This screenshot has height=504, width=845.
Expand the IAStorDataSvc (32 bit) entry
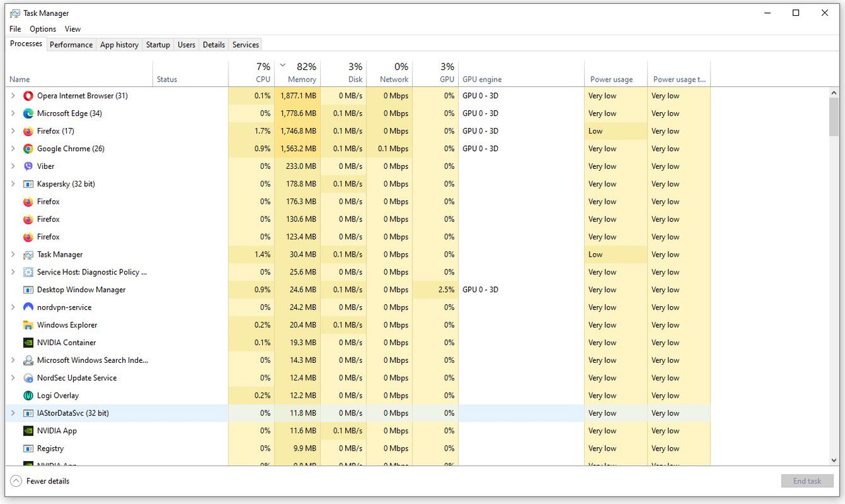[x=13, y=413]
